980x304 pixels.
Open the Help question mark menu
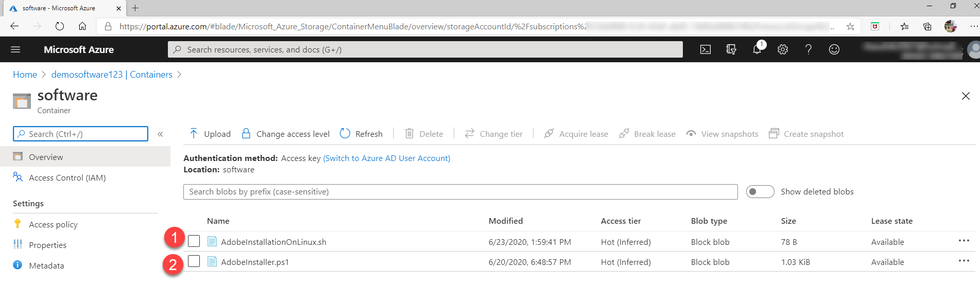[809, 49]
